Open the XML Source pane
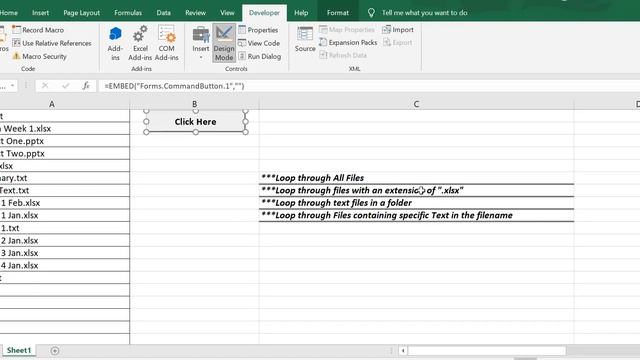 [305, 39]
